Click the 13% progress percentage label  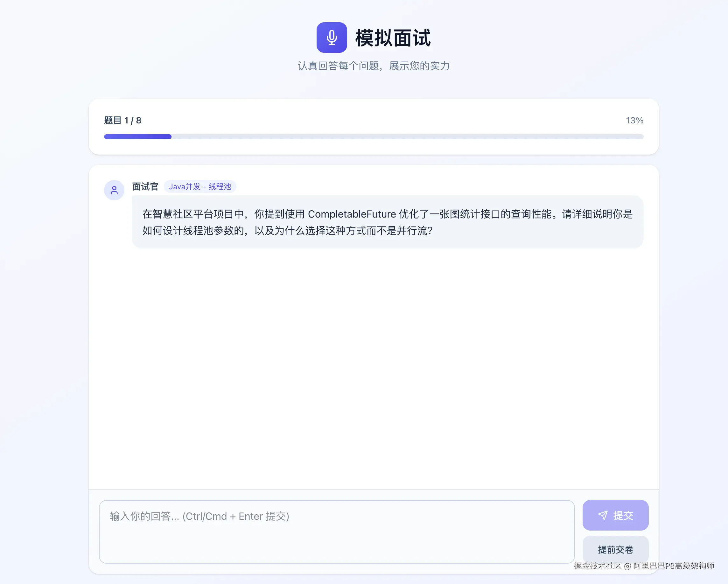tap(634, 121)
